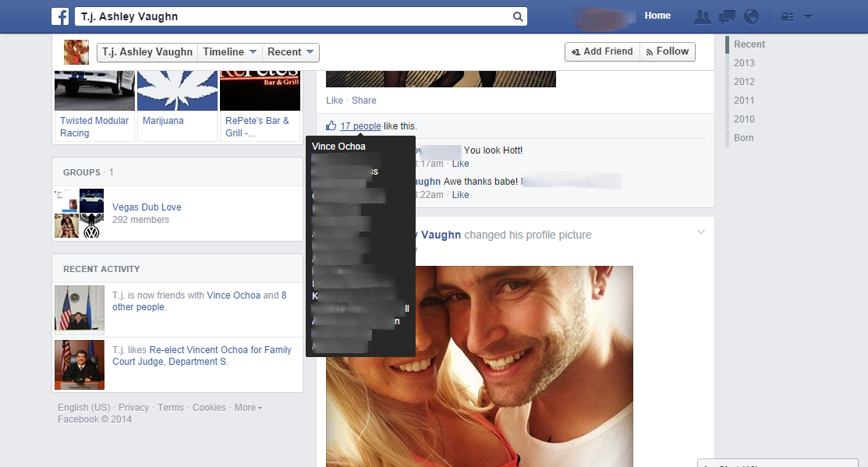Click the Facebook logo icon
Image resolution: width=868 pixels, height=467 pixels.
pos(60,16)
